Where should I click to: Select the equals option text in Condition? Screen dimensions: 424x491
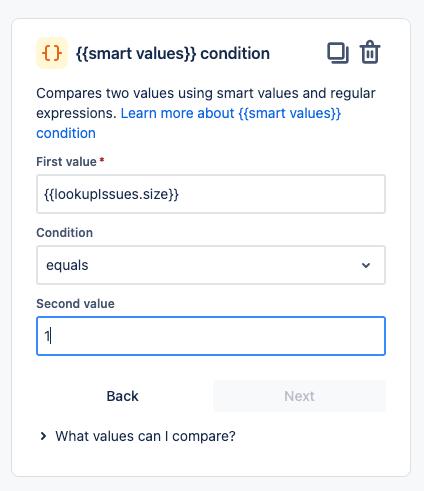[x=67, y=265]
